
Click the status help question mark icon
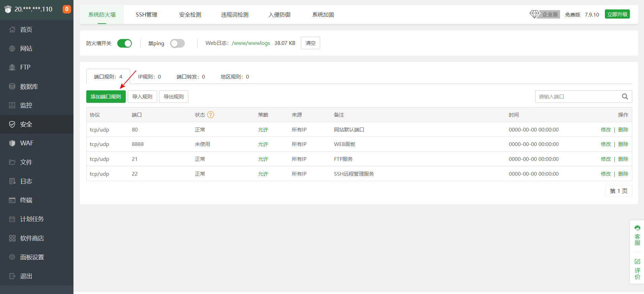211,115
